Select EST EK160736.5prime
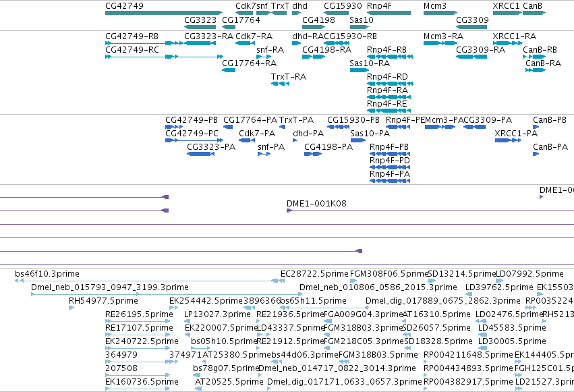The image size is (574, 392). [142, 383]
